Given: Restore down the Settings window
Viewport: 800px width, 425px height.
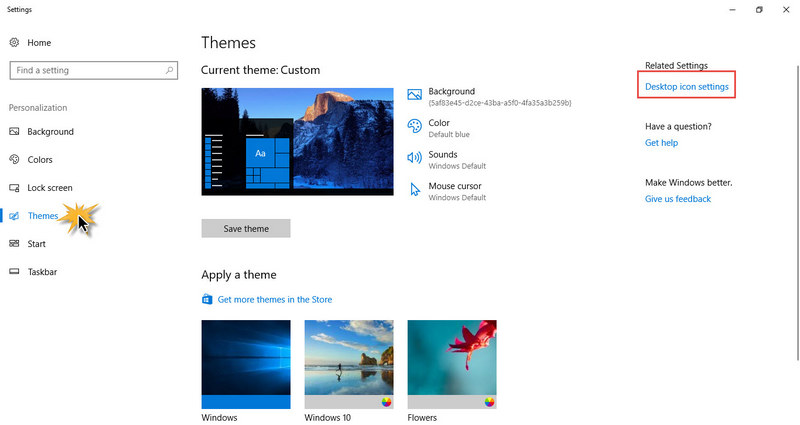Looking at the screenshot, I should click(759, 10).
